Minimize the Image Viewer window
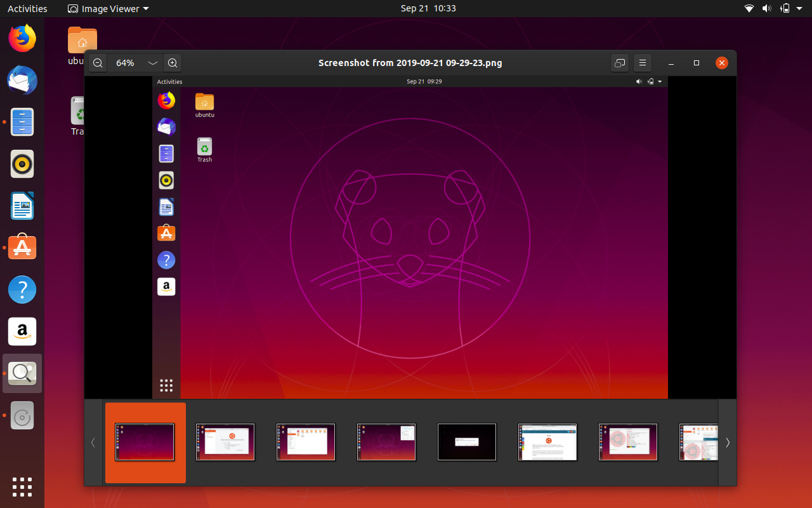This screenshot has height=508, width=812. pos(672,63)
